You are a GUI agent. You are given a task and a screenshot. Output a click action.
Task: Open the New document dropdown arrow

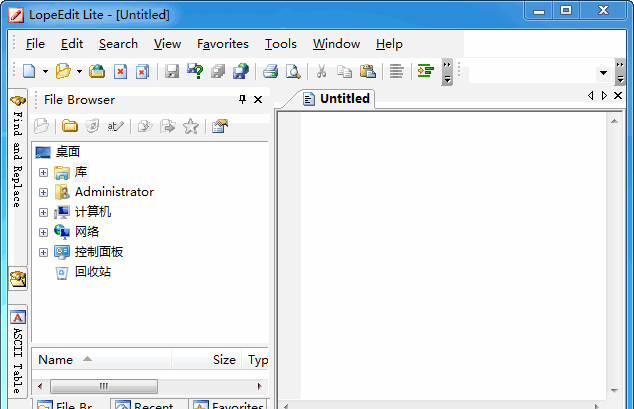[45, 72]
